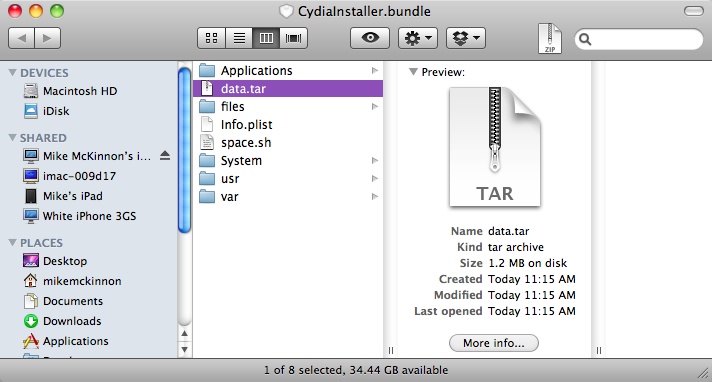The height and width of the screenshot is (382, 712).
Task: Collapse the SHARED sidebar section
Action: click(12, 138)
